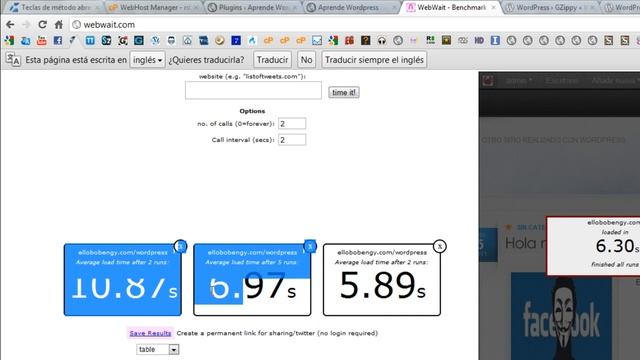Click the facebook Anonymous mask thumbnail in preview

coord(561,316)
